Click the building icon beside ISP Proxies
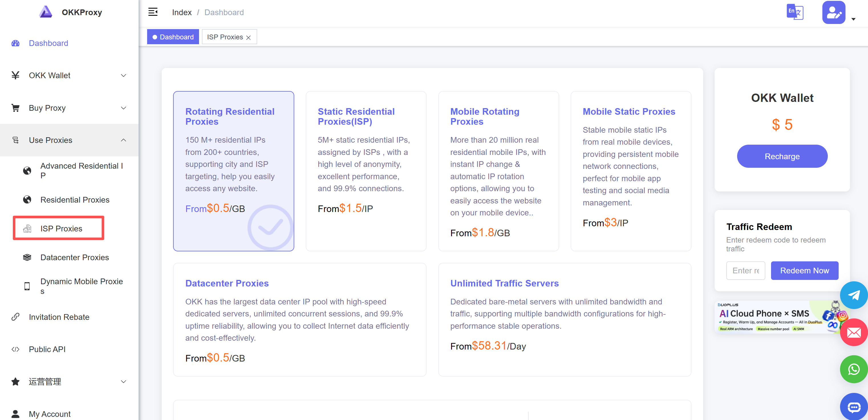This screenshot has width=868, height=420. tap(27, 229)
